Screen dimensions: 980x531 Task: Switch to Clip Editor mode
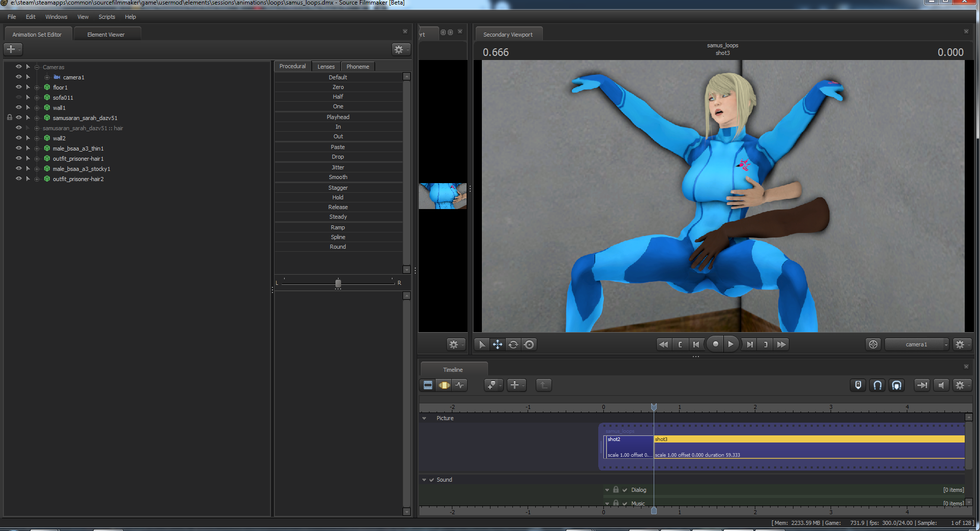(x=428, y=385)
